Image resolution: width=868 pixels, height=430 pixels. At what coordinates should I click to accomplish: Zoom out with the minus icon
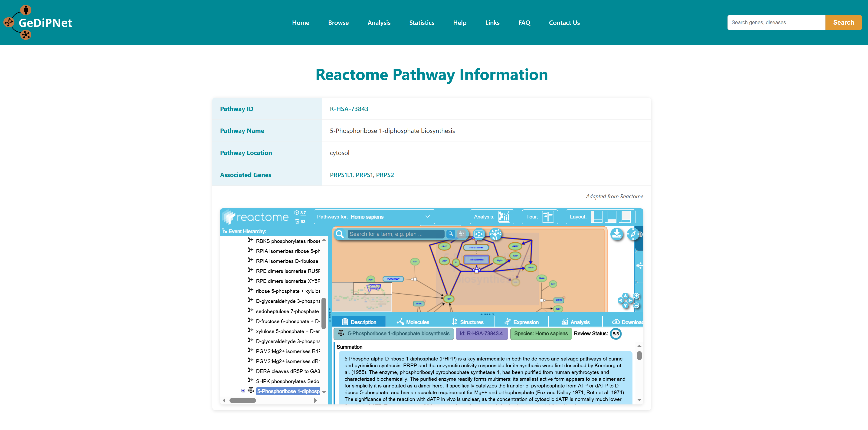point(636,305)
